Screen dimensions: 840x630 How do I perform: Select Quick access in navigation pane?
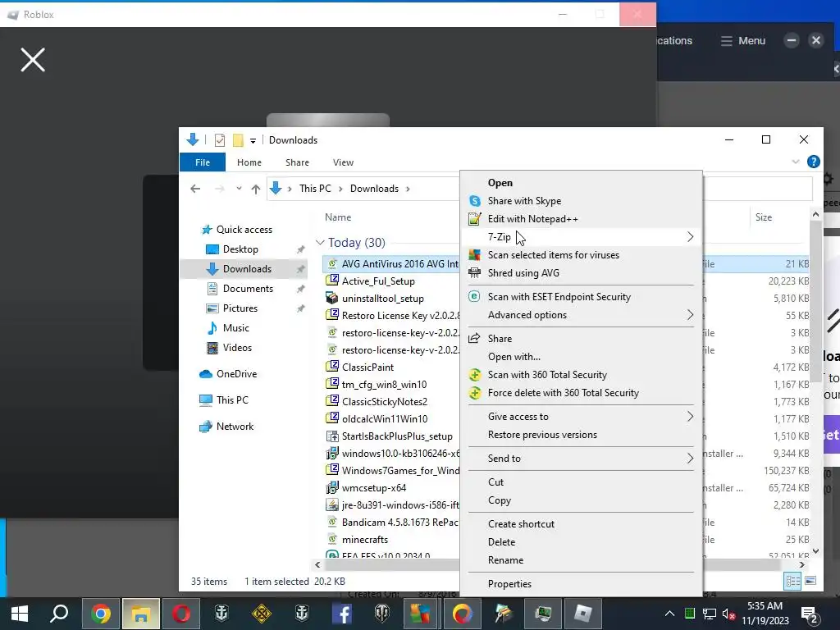tap(244, 230)
